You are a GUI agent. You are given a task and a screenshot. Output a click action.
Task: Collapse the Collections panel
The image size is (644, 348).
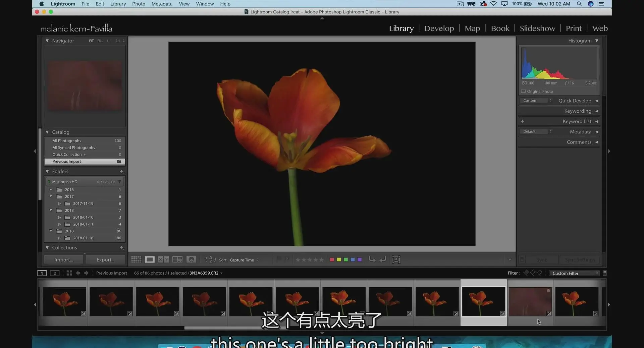(x=47, y=248)
